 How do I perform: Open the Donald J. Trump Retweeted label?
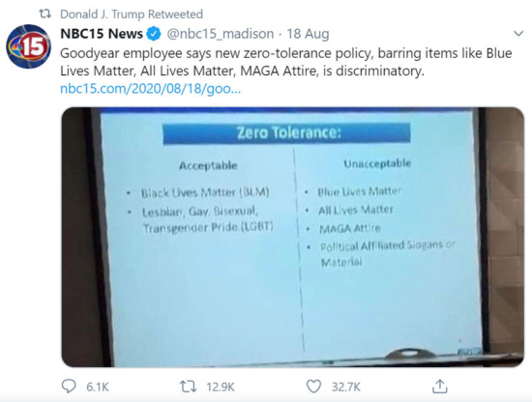point(132,14)
